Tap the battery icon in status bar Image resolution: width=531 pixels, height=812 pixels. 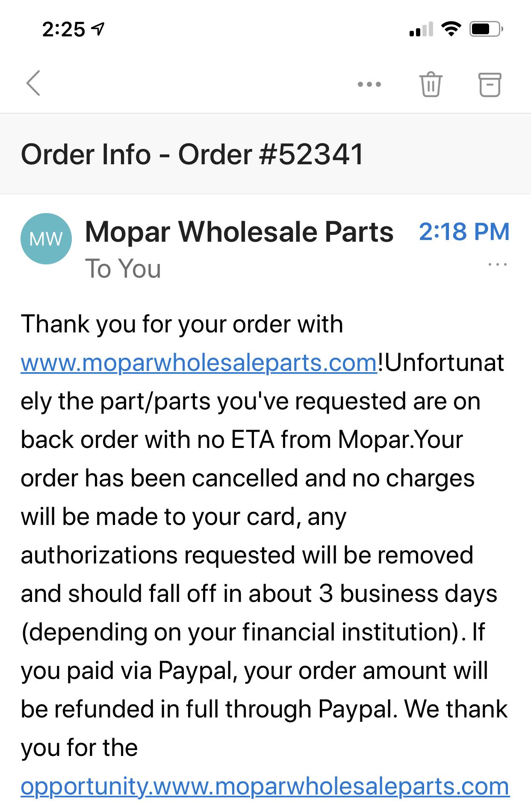pos(486,29)
